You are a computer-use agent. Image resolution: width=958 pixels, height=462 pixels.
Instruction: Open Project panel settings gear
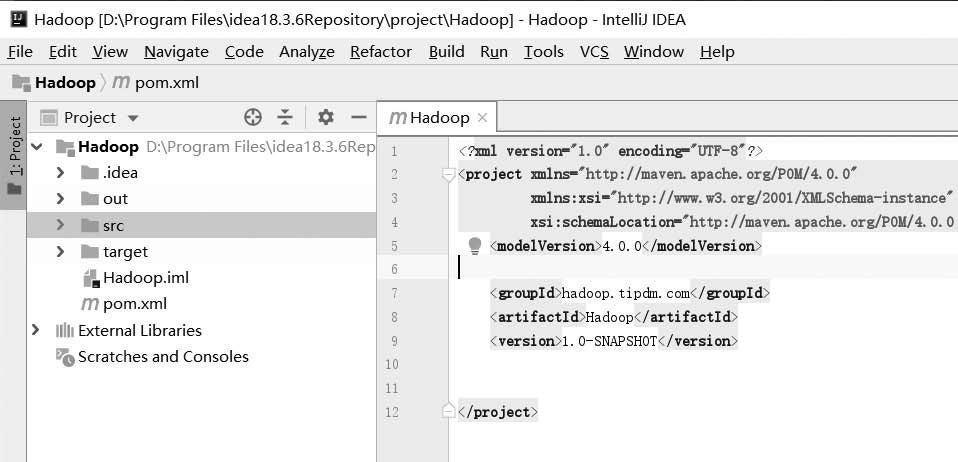326,117
